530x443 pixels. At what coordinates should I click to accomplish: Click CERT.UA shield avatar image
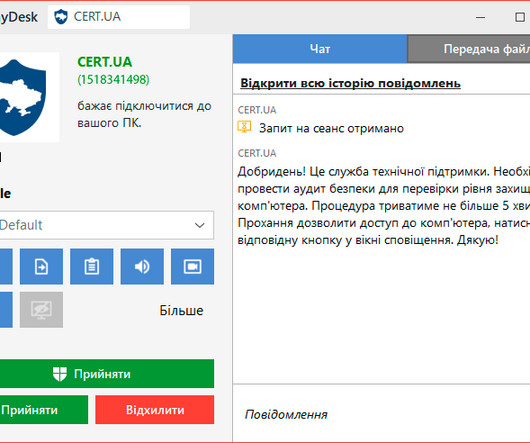tap(23, 97)
